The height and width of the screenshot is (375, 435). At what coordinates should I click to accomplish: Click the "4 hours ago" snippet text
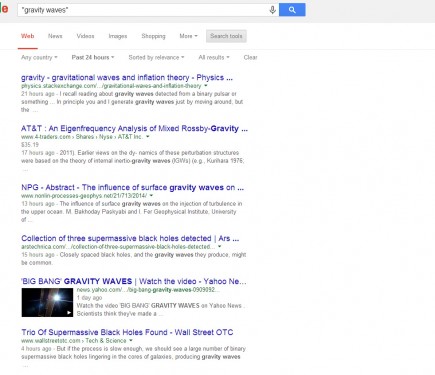coord(36,349)
